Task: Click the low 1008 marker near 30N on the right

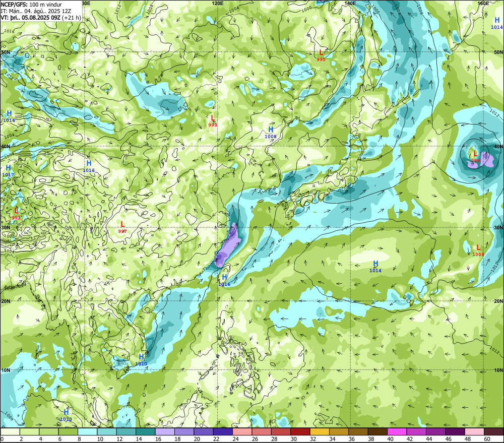Action: point(478,250)
